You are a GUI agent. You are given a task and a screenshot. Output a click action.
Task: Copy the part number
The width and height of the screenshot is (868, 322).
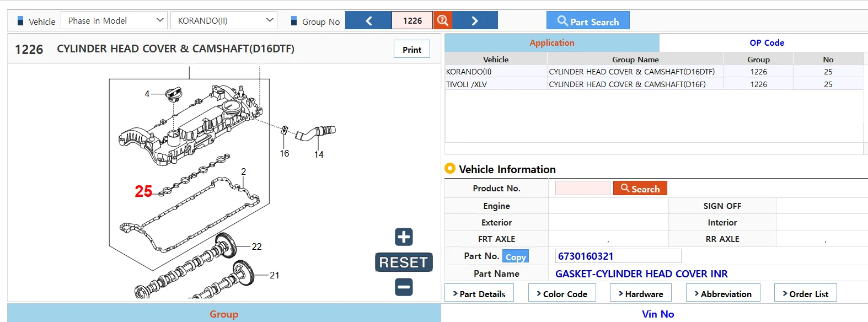pyautogui.click(x=516, y=256)
